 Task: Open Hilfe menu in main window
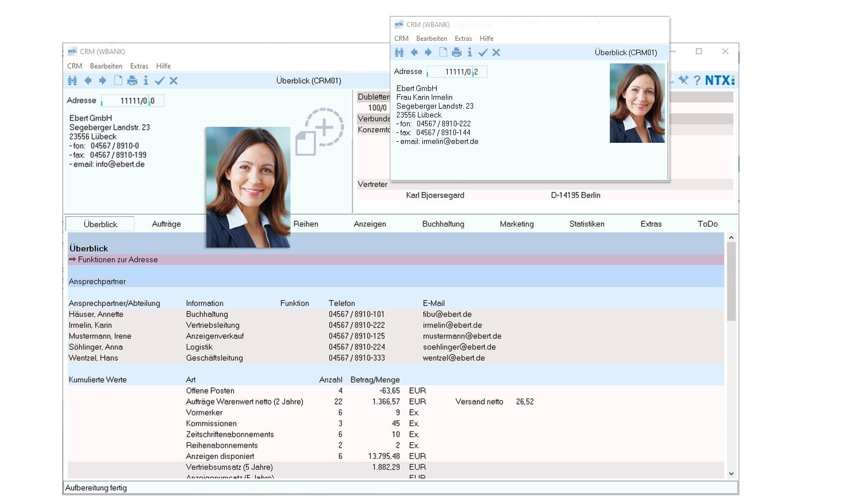coord(163,66)
